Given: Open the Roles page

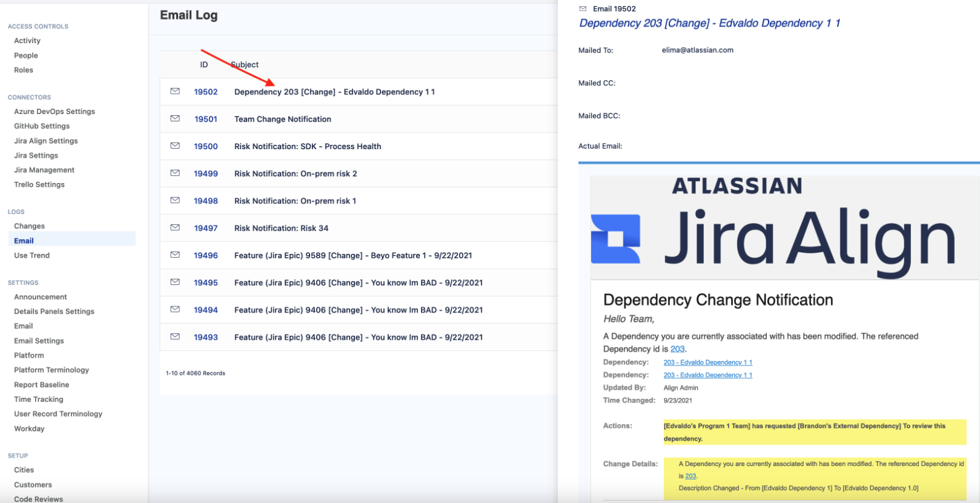Looking at the screenshot, I should pyautogui.click(x=23, y=70).
